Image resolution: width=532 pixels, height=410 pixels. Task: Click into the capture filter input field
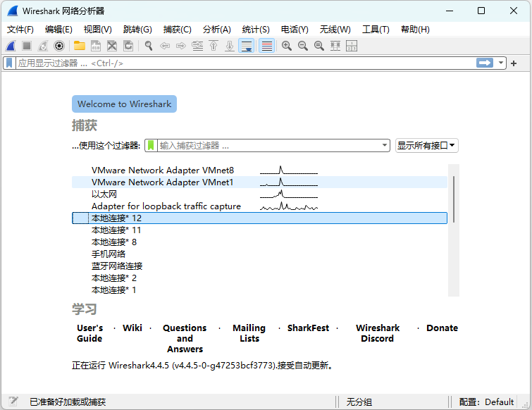269,146
